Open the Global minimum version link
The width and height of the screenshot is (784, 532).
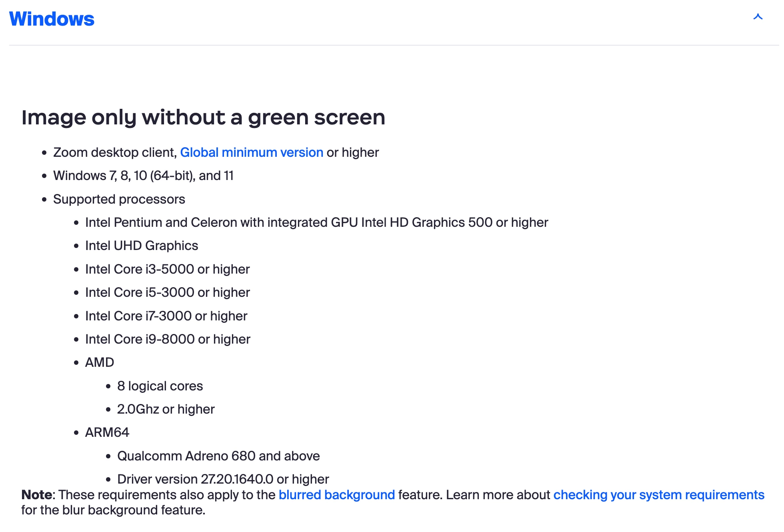tap(251, 152)
